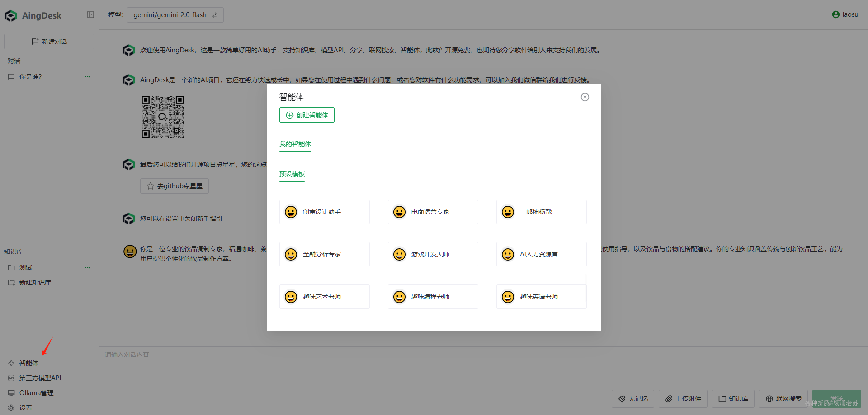This screenshot has width=868, height=415.
Task: Close the 智能体 dialog
Action: tap(585, 97)
